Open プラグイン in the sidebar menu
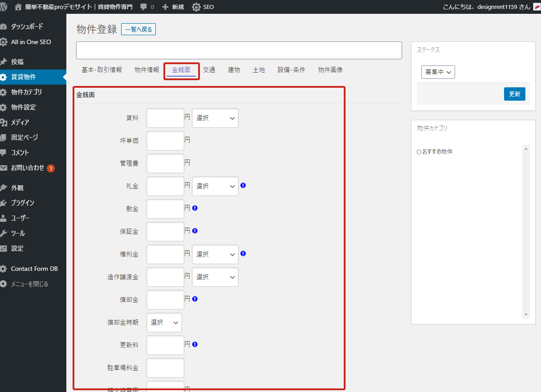 [22, 203]
